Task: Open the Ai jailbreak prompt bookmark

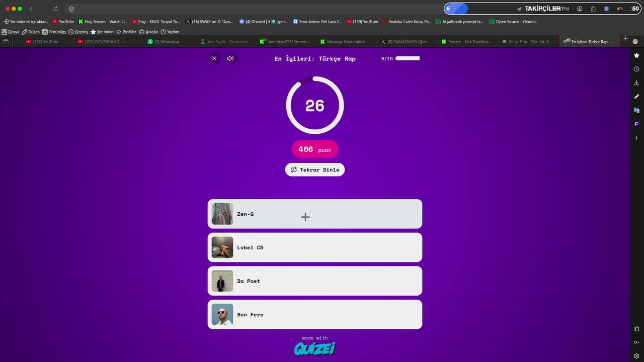Action: click(460, 22)
